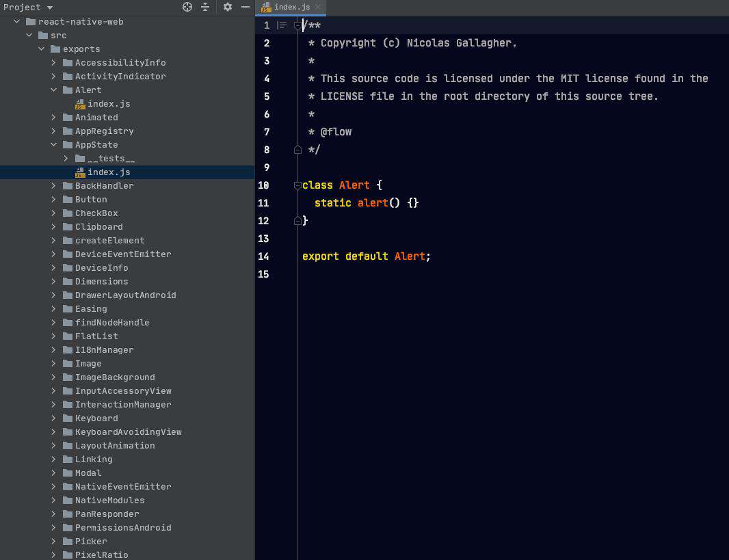The height and width of the screenshot is (560, 729).
Task: Click the KeyboardAvoidingView folder icon
Action: [68, 431]
